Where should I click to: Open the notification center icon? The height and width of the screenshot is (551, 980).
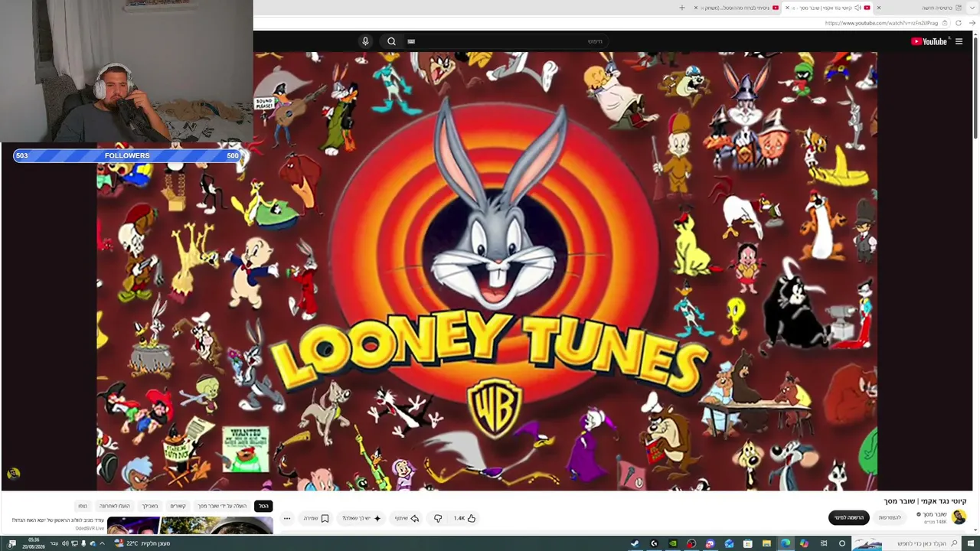(x=11, y=543)
